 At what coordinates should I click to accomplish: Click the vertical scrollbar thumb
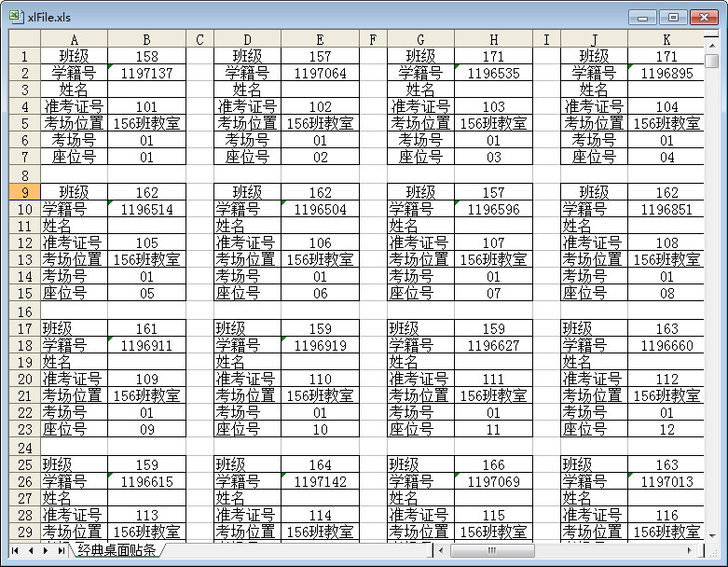(x=712, y=61)
